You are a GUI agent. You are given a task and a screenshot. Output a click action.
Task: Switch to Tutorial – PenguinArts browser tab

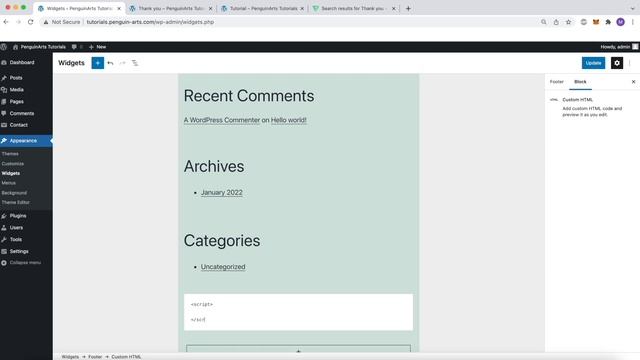pos(263,8)
